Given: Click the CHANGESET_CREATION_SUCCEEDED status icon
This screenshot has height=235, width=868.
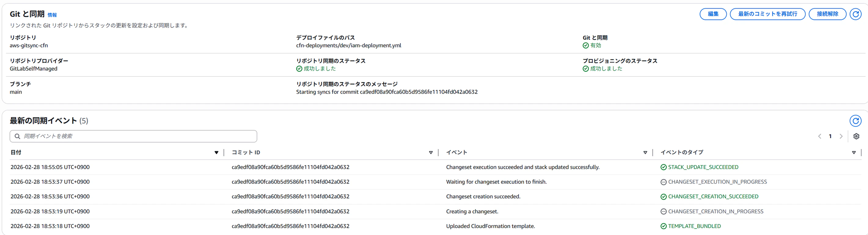Looking at the screenshot, I should coord(664,197).
